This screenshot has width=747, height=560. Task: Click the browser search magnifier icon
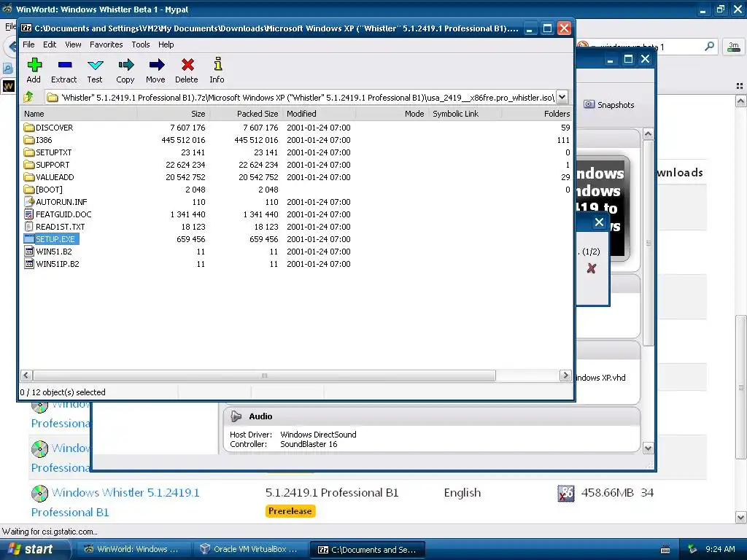click(x=709, y=46)
